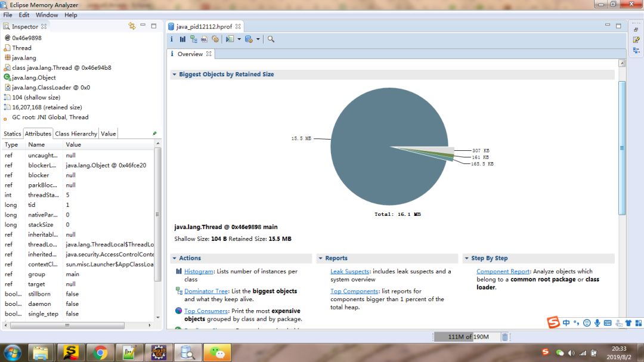This screenshot has height=362, width=644.
Task: Click the 16,207,168 (retained size) entry
Action: click(47, 107)
